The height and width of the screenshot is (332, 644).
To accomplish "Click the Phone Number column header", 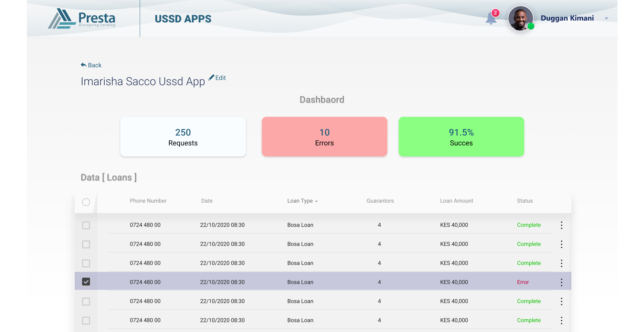I will coord(148,201).
